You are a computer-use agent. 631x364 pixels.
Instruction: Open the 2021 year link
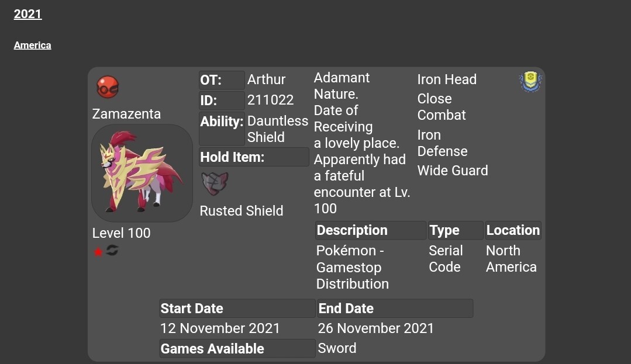(27, 14)
